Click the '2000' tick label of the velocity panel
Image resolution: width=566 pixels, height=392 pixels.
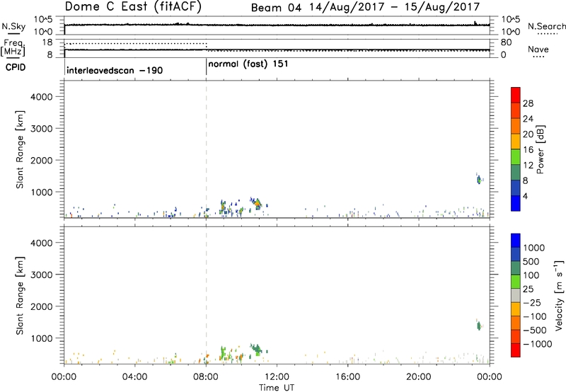click(x=41, y=306)
